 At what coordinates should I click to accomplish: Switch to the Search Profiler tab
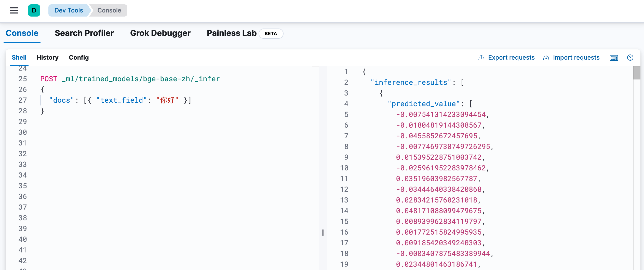[84, 33]
